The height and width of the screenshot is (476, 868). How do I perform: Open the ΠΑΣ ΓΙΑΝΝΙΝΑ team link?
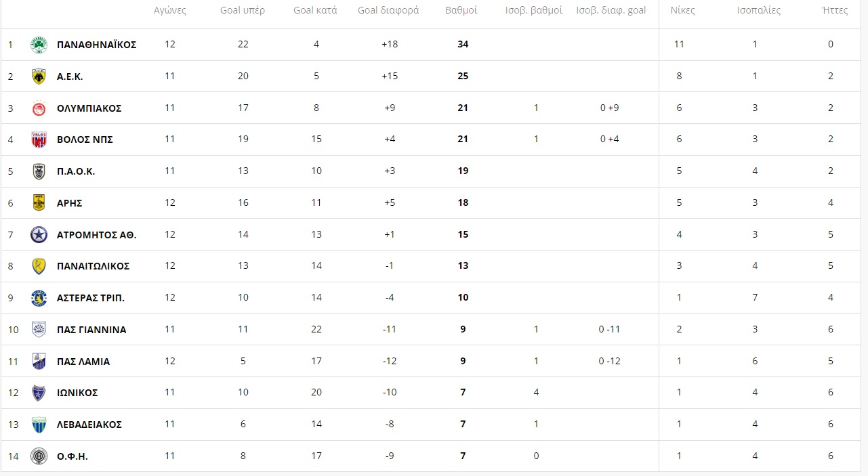91,330
